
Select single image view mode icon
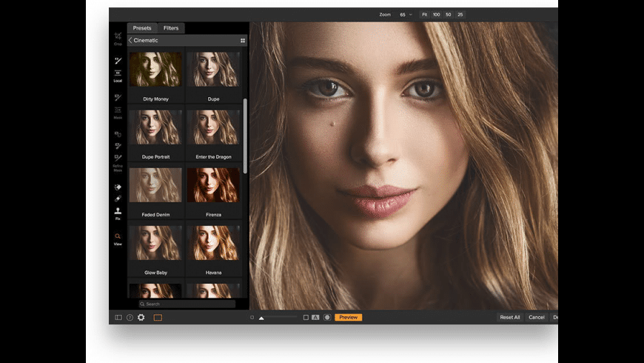click(x=158, y=317)
